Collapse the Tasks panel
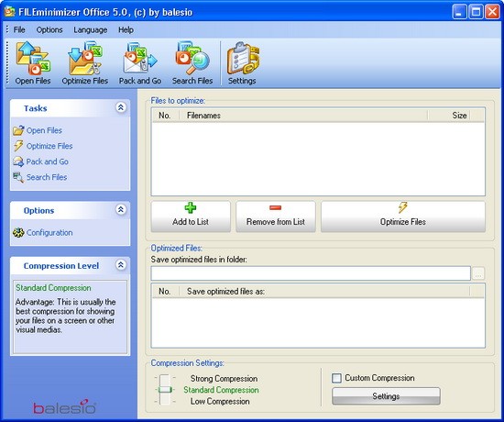Screen dimensions: 504x422 (x=121, y=107)
